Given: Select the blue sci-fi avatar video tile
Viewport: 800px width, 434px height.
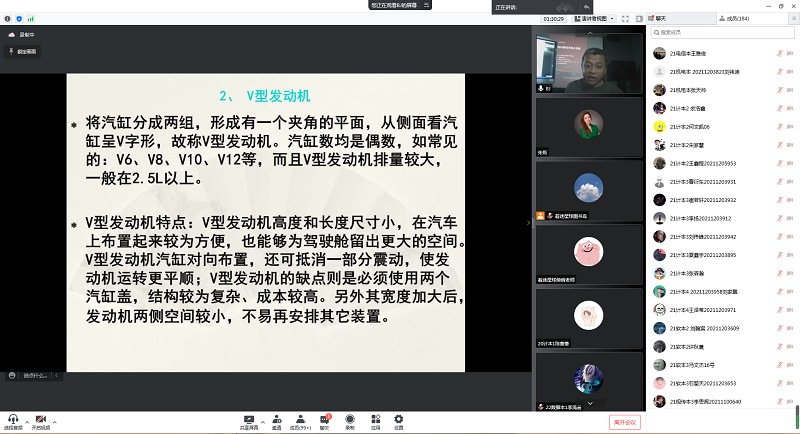Looking at the screenshot, I should click(589, 381).
